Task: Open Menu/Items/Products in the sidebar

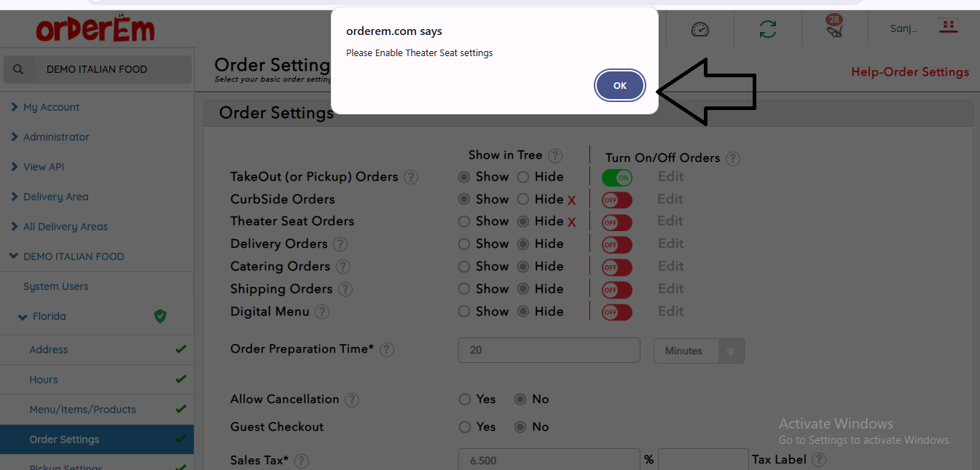Action: tap(82, 410)
